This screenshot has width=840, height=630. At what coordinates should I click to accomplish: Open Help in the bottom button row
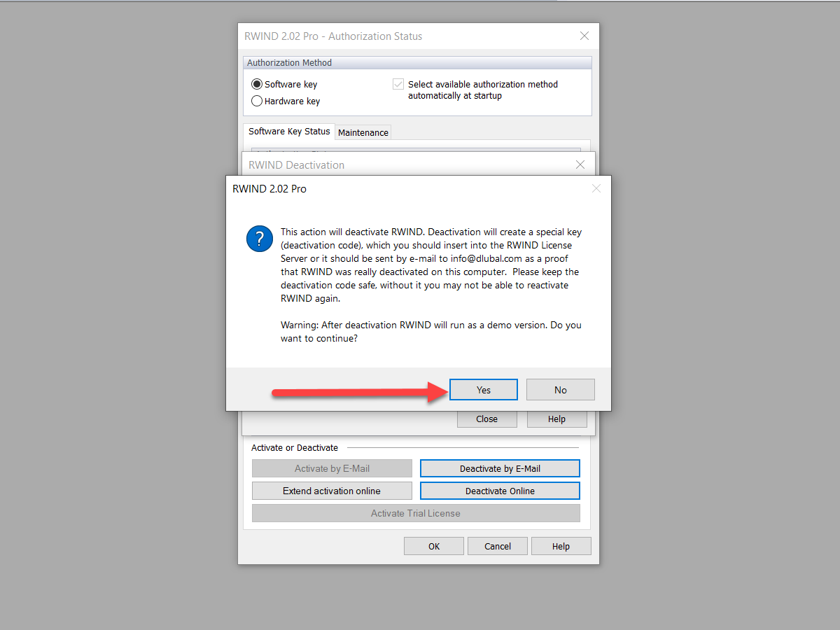point(561,545)
